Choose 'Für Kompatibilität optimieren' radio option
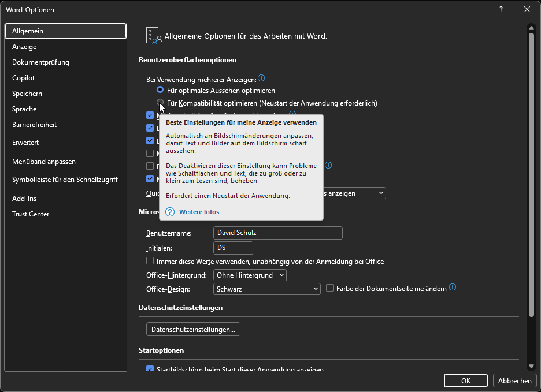 pos(160,103)
